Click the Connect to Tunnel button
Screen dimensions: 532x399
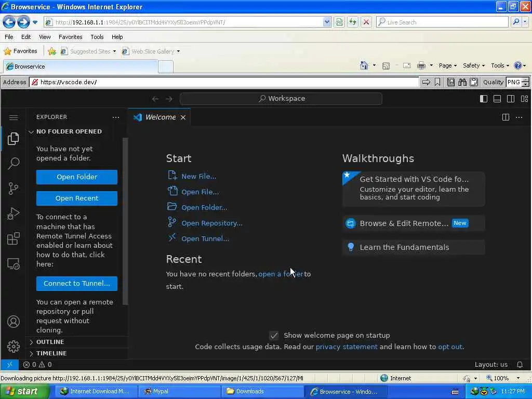point(77,284)
